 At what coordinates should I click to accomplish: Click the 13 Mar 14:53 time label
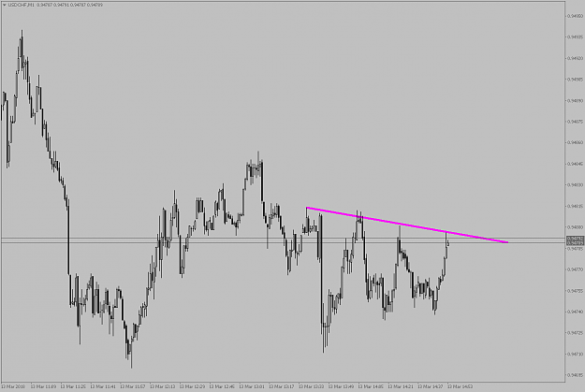[x=461, y=386]
